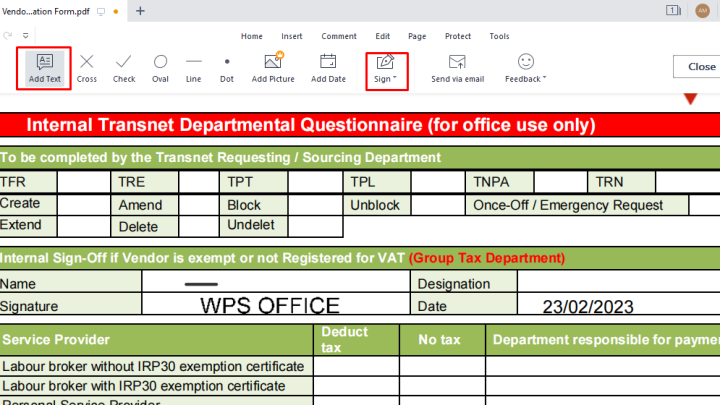Viewport: 720px width, 405px height.
Task: Expand quick access toolbar options
Action: pyautogui.click(x=26, y=35)
